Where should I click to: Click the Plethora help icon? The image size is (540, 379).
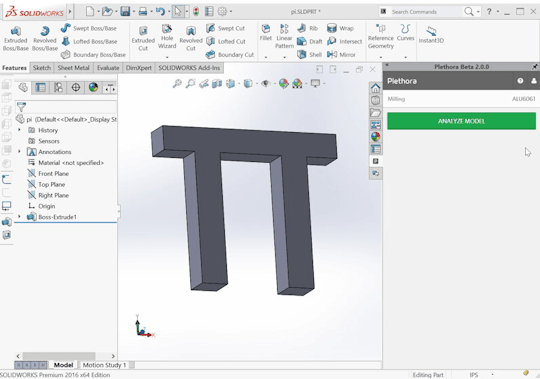[x=520, y=81]
